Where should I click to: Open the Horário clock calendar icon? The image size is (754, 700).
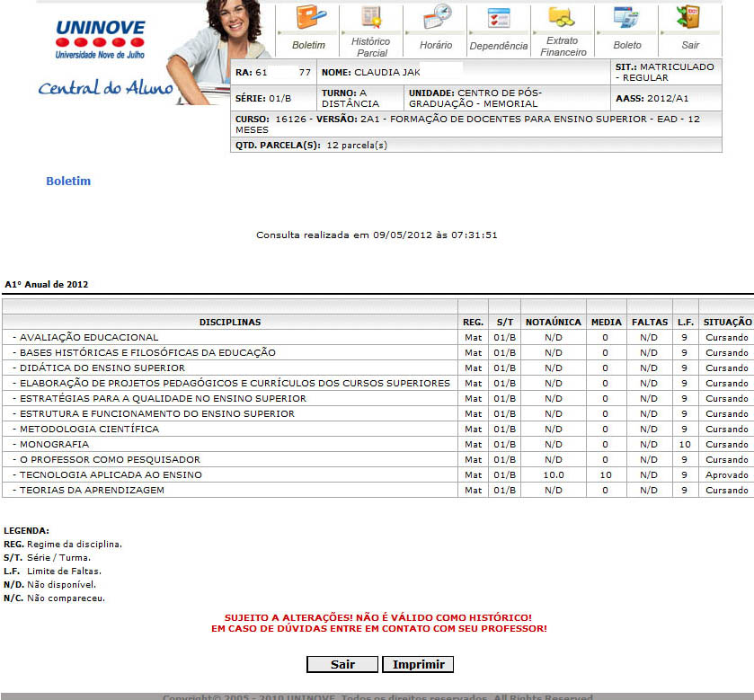437,16
